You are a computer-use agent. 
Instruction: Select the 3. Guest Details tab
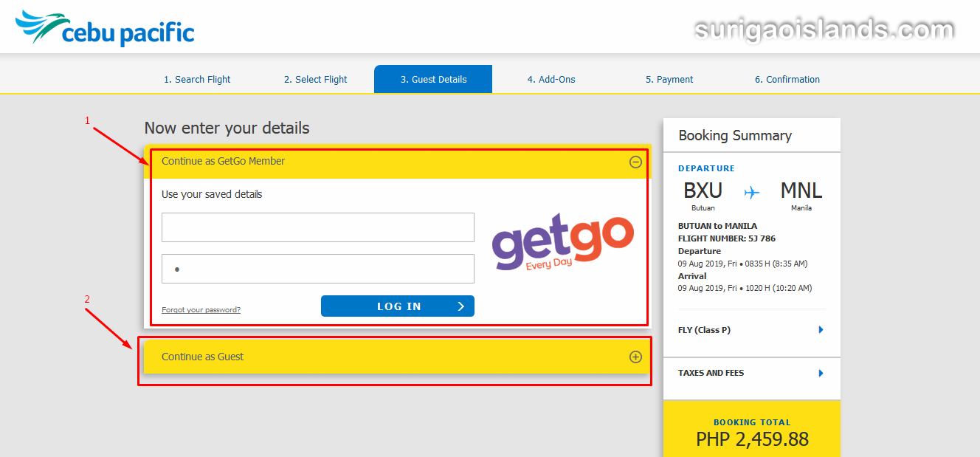433,79
